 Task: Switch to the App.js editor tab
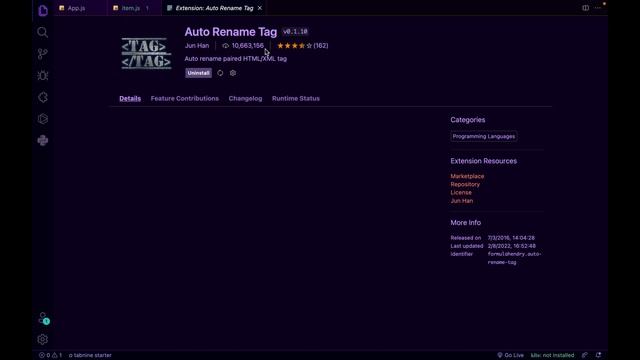pyautogui.click(x=76, y=8)
